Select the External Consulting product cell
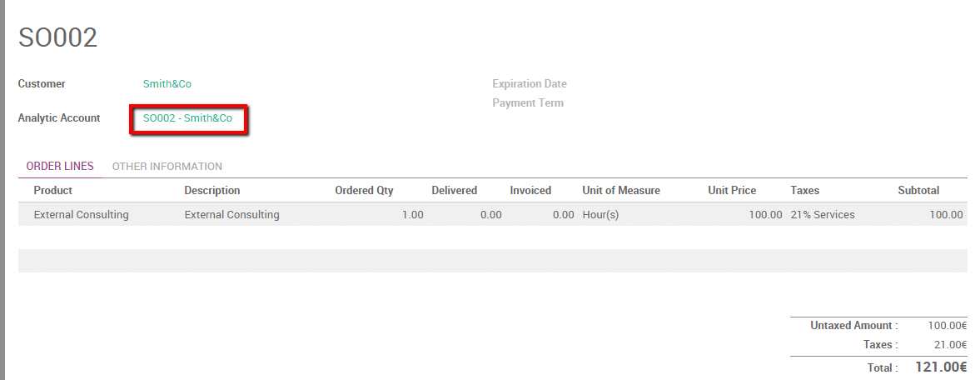980x380 pixels. pyautogui.click(x=82, y=215)
